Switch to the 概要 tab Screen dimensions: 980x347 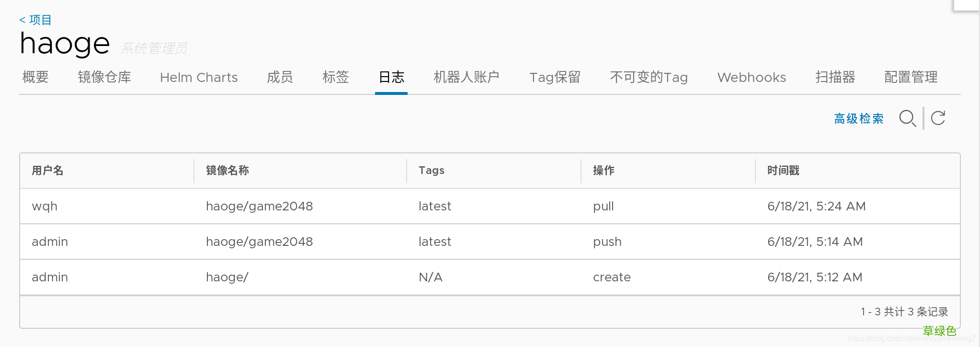(35, 77)
